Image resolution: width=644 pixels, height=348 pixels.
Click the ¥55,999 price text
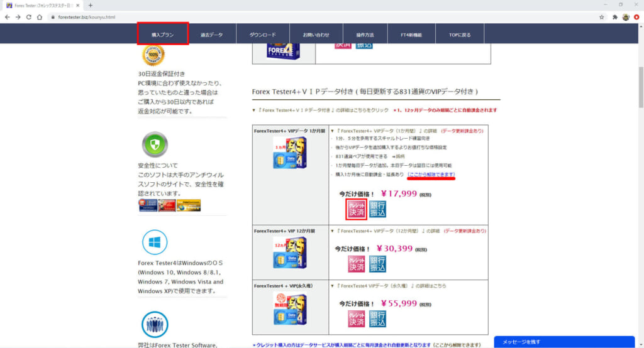[x=399, y=303]
